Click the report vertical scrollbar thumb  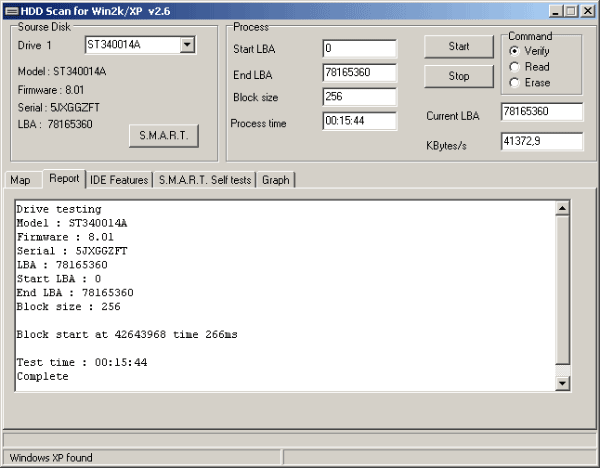pyautogui.click(x=562, y=290)
